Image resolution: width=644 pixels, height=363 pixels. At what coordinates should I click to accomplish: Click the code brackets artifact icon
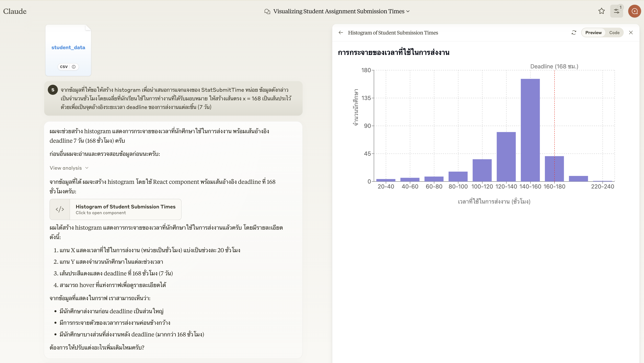[x=60, y=209]
